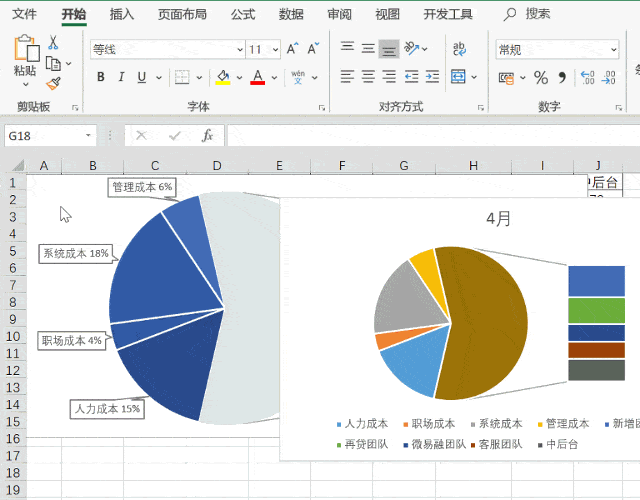Screen dimensions: 640x500
Task: Click the Cut scissors icon
Action: (x=53, y=42)
